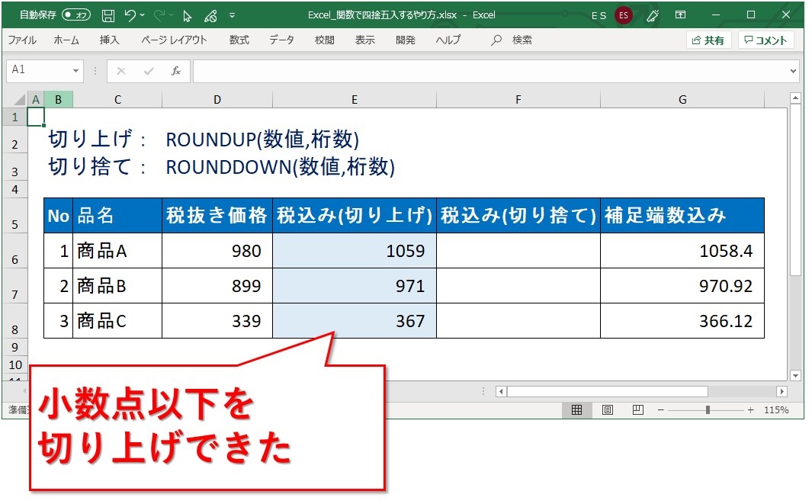812x504 pixels.
Task: Click the zoom in plus button
Action: tap(750, 410)
